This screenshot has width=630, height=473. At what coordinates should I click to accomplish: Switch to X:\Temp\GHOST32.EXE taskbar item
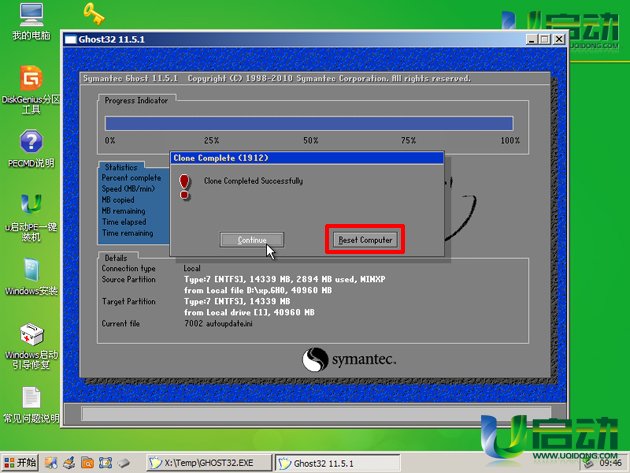(x=209, y=463)
